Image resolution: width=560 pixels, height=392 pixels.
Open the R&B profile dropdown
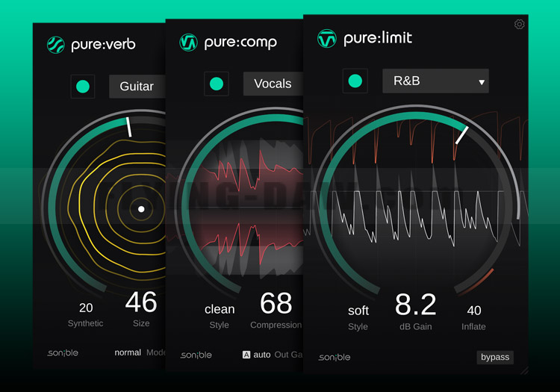(435, 81)
